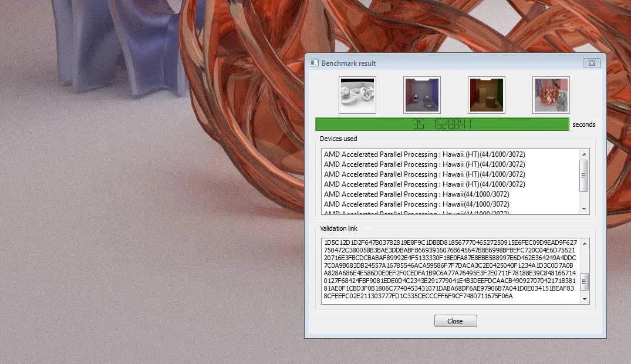631x364 pixels.
Task: Click the Close button in Benchmark result dialog
Action: (455, 321)
